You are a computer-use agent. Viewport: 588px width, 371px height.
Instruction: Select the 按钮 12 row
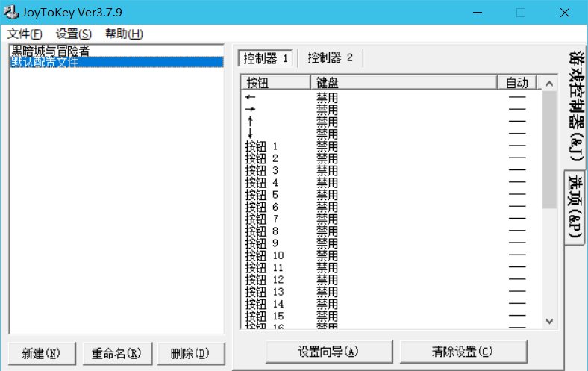coord(391,279)
